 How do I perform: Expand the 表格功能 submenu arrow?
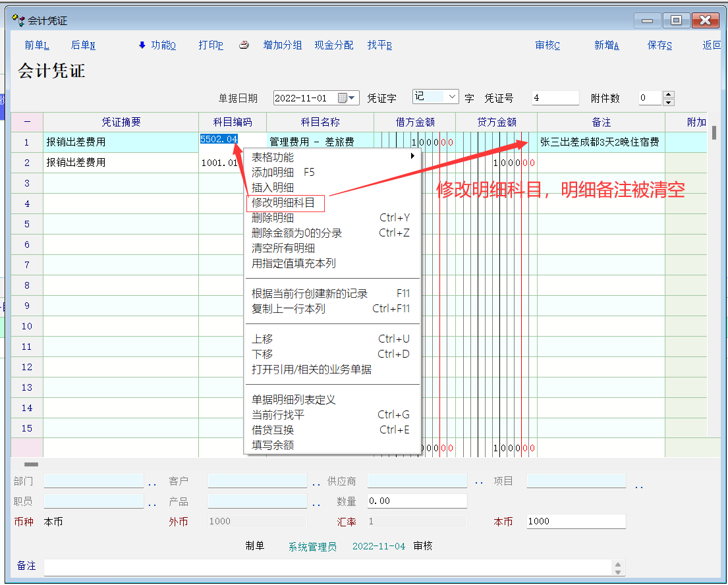412,156
